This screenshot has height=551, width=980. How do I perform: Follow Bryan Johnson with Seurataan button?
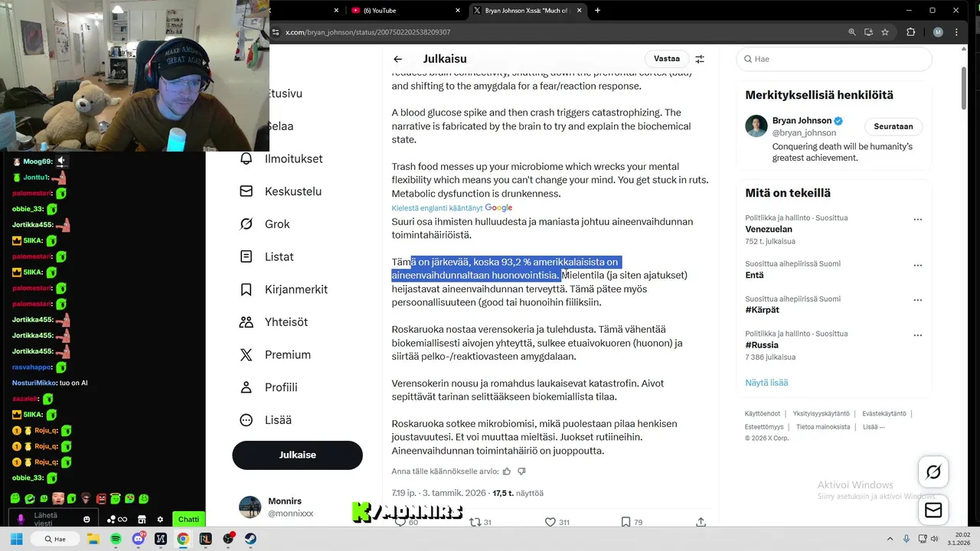click(x=893, y=126)
